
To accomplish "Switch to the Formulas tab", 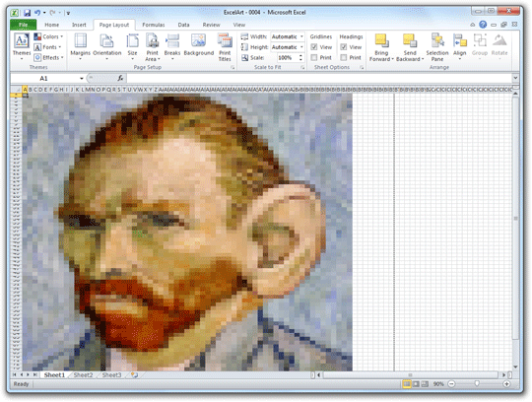I will 154,25.
